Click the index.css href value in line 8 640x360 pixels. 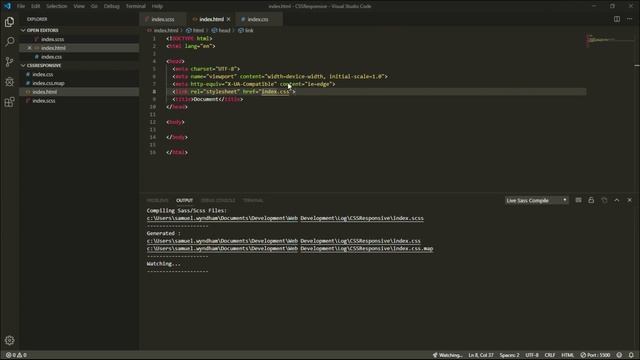pyautogui.click(x=276, y=92)
